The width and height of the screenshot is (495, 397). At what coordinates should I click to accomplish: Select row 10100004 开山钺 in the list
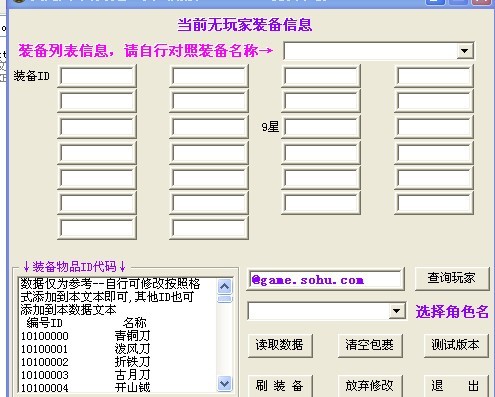pyautogui.click(x=86, y=388)
